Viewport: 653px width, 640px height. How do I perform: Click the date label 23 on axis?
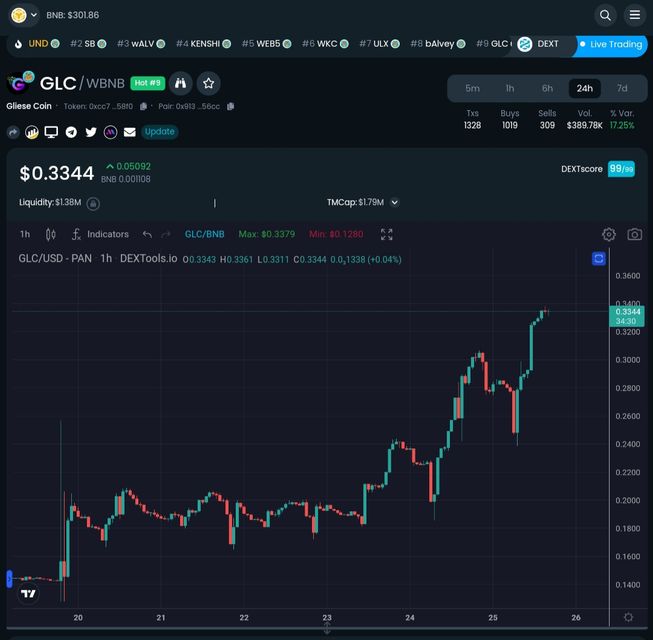pos(327,618)
